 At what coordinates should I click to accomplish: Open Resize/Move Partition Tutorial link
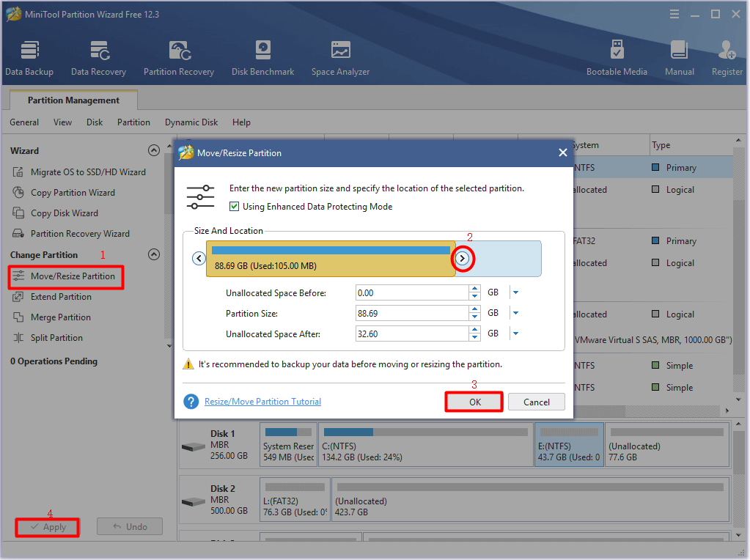click(x=262, y=402)
